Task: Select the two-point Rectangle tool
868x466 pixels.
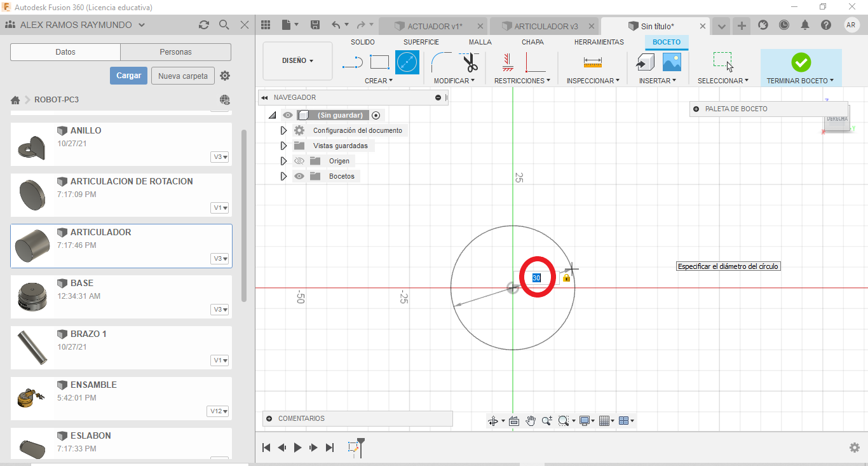Action: click(379, 62)
